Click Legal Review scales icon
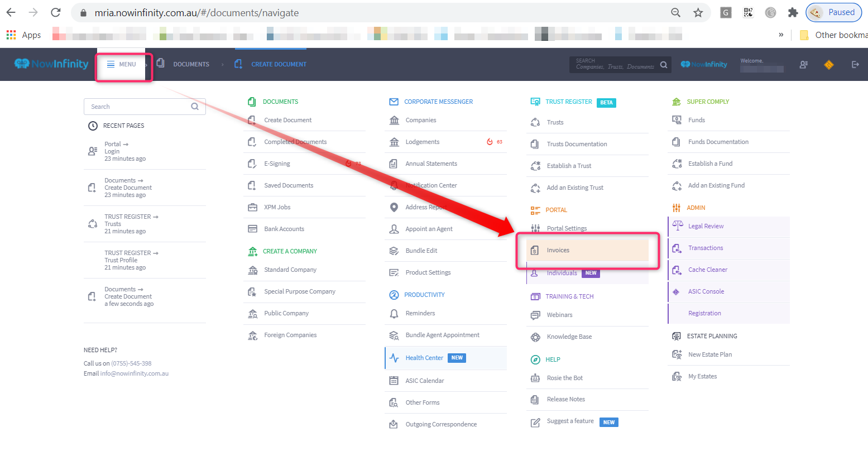 pos(678,226)
